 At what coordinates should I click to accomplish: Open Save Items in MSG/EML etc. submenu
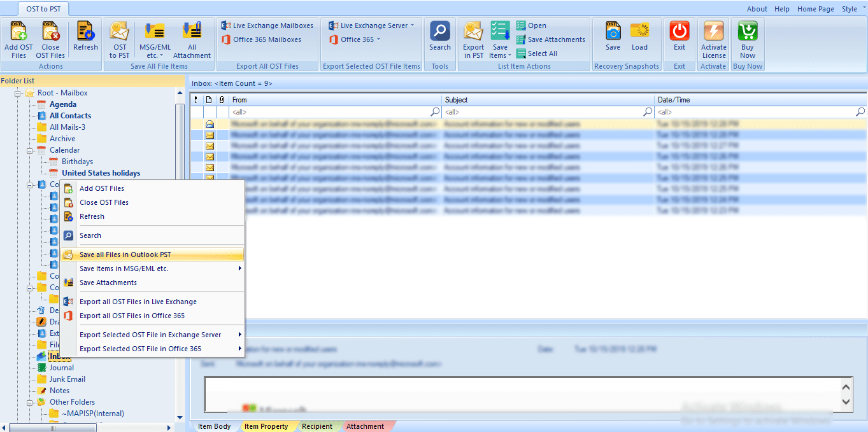point(152,268)
